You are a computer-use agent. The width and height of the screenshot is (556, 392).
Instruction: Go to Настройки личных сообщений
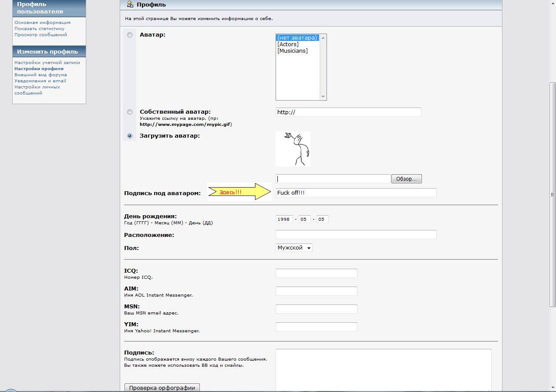[x=37, y=90]
